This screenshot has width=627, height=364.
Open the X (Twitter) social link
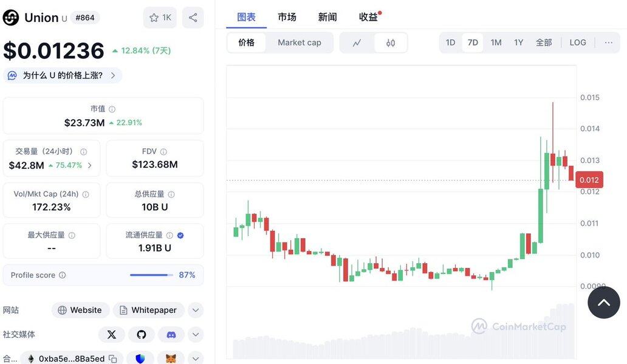click(112, 334)
